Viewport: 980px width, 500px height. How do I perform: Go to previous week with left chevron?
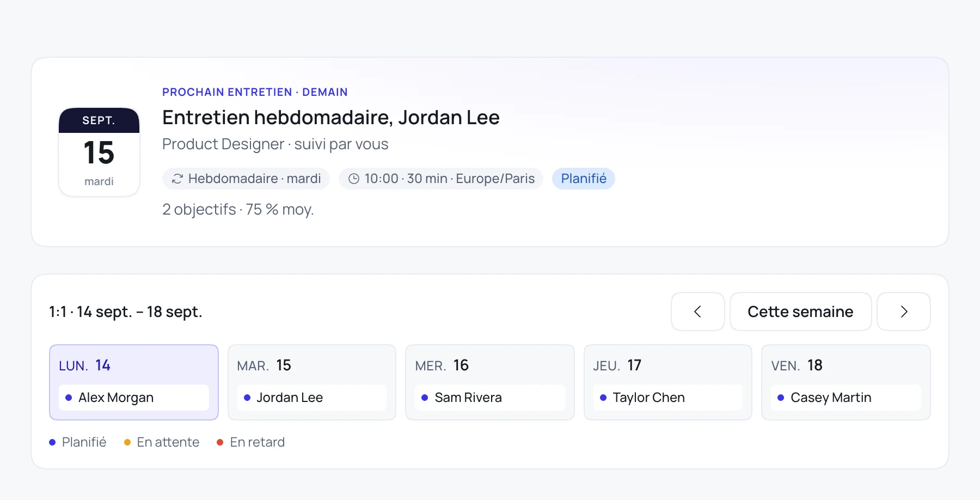(x=697, y=312)
